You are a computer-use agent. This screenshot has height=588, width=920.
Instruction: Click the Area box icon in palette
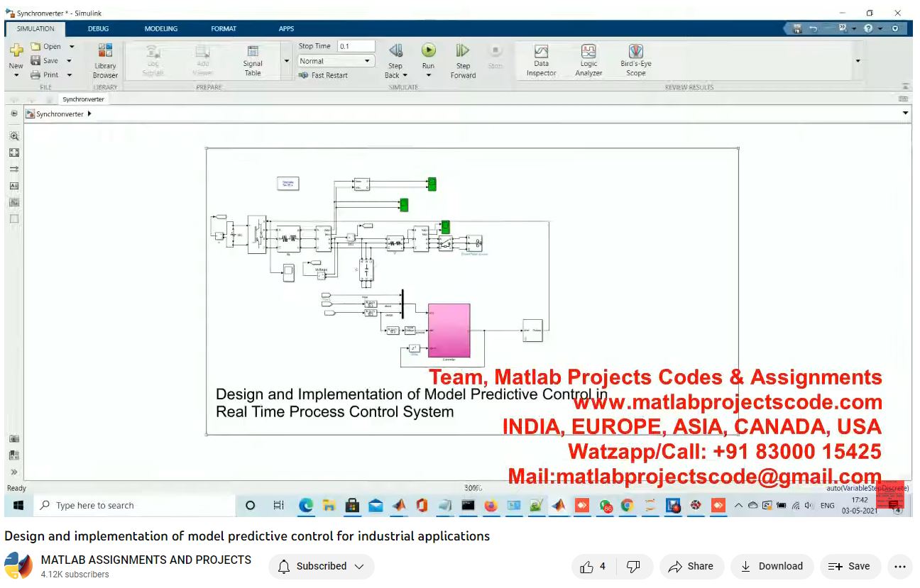coord(13,219)
